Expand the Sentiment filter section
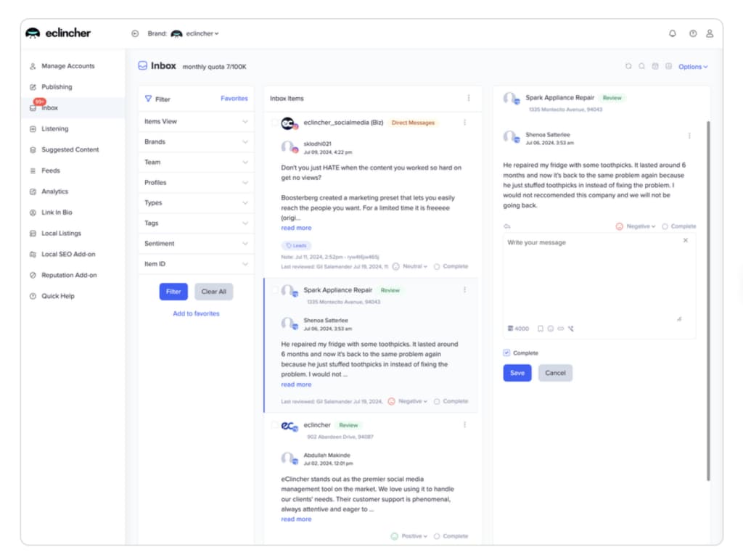 click(x=194, y=243)
